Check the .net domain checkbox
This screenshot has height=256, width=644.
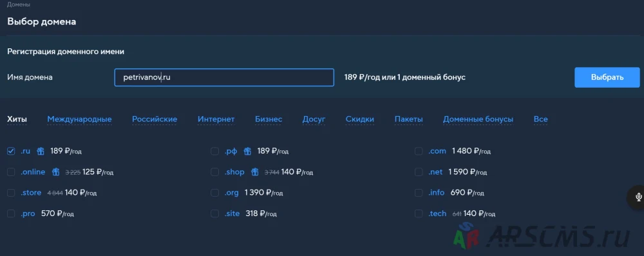[x=419, y=172]
